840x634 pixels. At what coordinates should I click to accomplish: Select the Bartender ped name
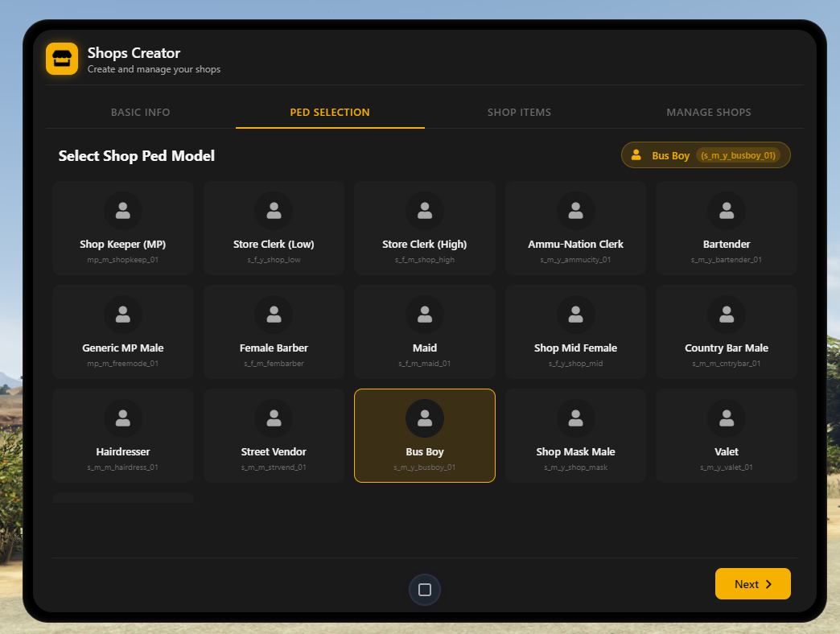(x=727, y=244)
